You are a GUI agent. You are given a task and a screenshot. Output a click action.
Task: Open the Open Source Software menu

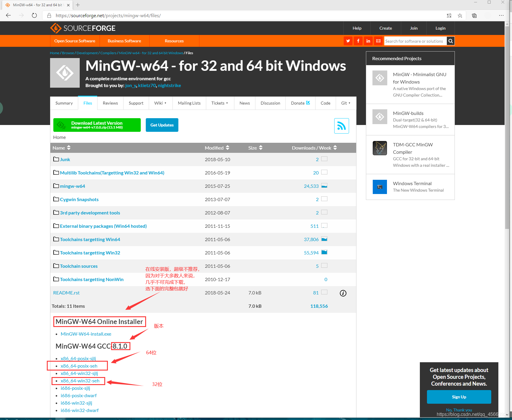point(75,41)
